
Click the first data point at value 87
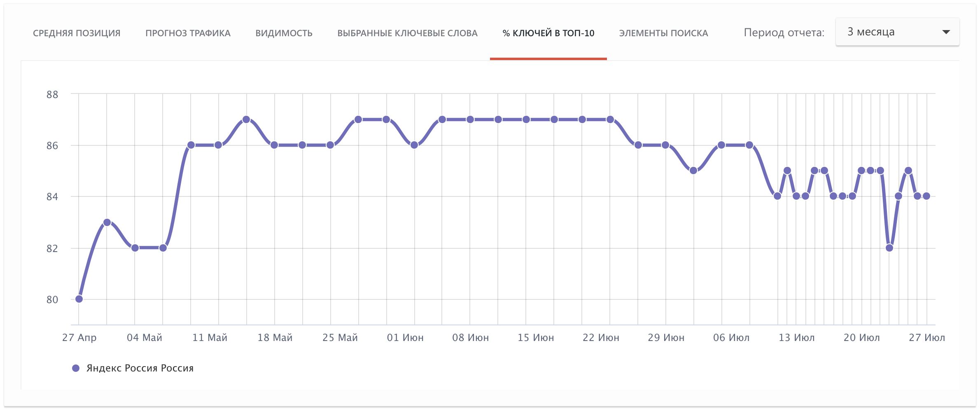246,119
